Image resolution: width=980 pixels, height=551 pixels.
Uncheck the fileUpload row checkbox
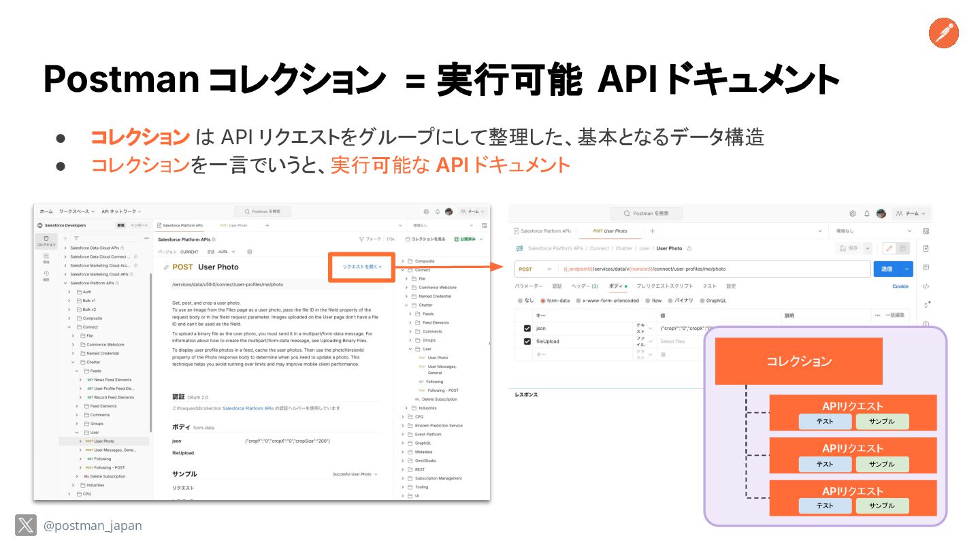tap(527, 341)
